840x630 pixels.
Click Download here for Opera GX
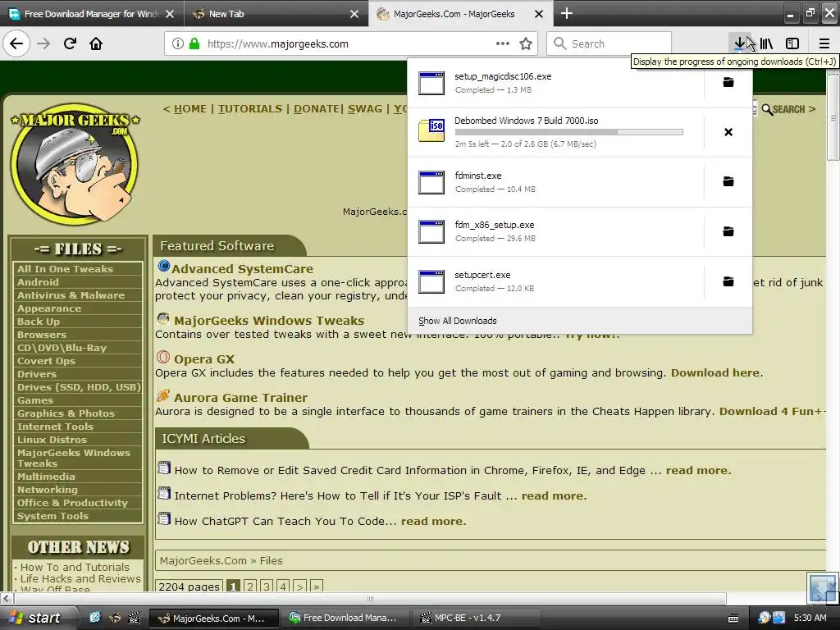(x=715, y=373)
